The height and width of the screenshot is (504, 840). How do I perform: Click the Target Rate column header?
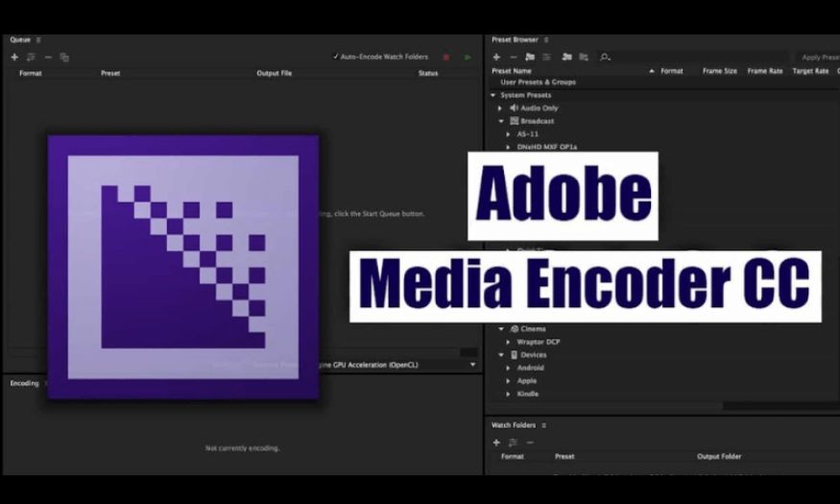coord(810,71)
